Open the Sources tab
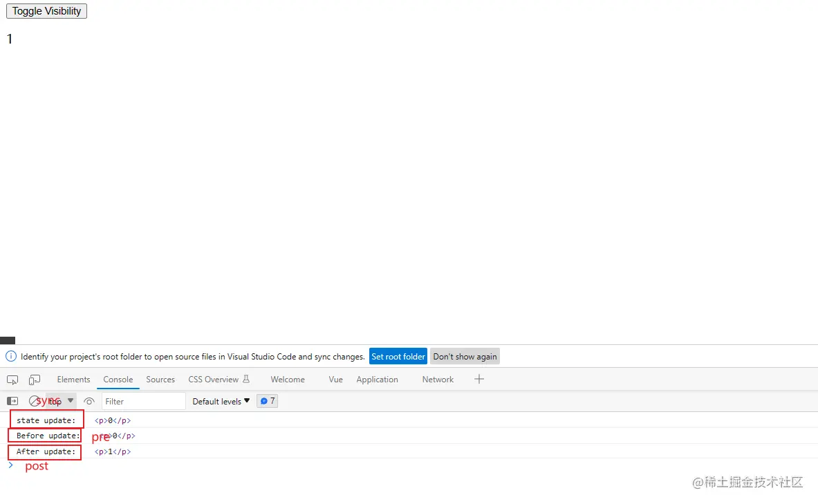The image size is (818, 504). (x=160, y=380)
